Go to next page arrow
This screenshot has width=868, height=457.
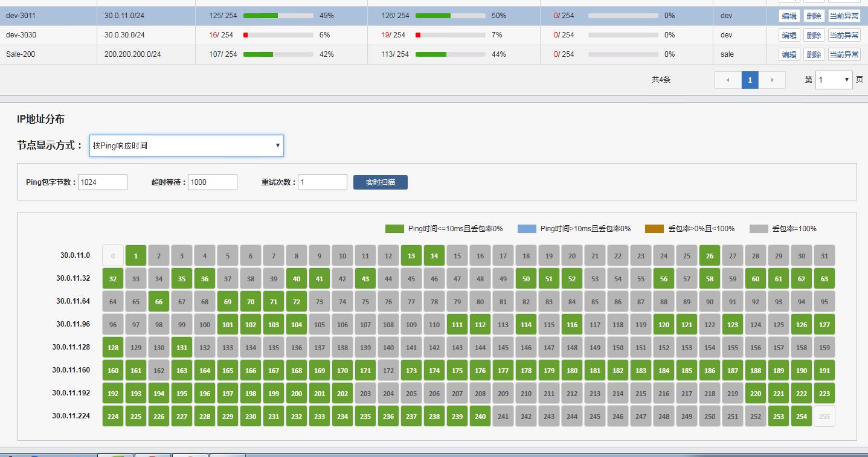coord(772,80)
